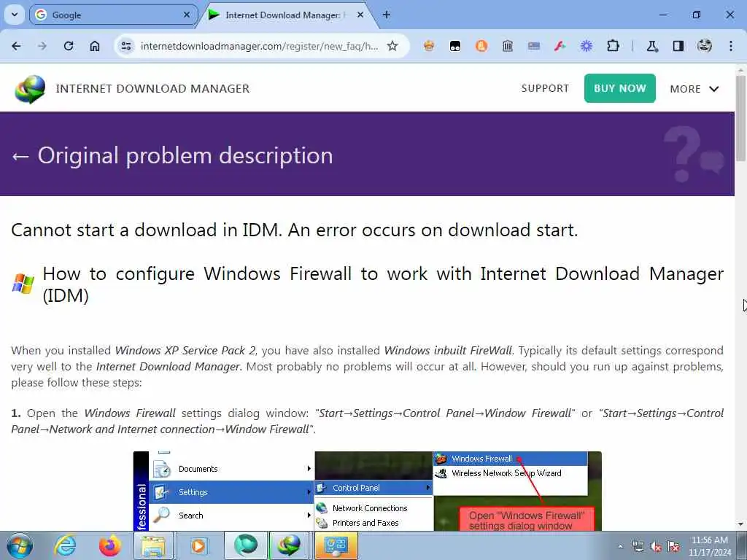Switch to the Google tab
The height and width of the screenshot is (560, 747).
click(113, 15)
